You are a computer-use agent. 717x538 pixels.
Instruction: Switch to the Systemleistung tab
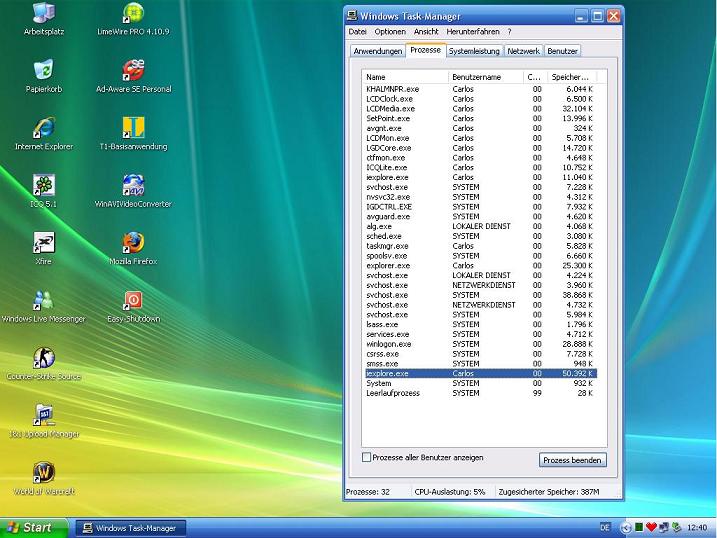(474, 51)
